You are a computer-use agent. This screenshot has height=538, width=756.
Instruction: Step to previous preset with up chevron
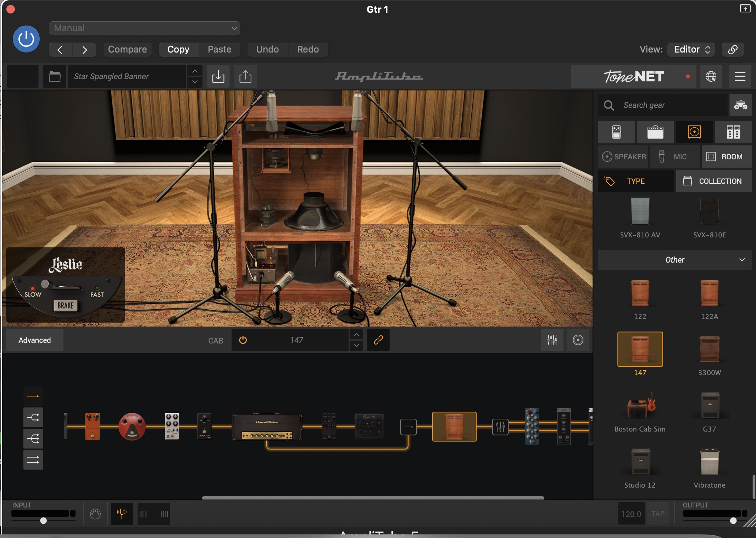pyautogui.click(x=195, y=71)
